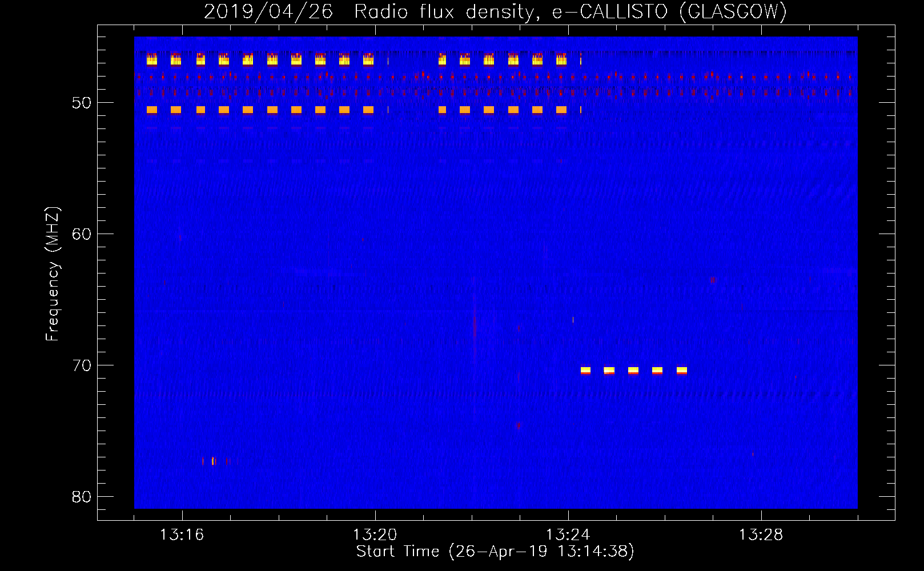Click the plot title '2019/04/26 Radio flux density'
Screen dimensions: 924x571
(495, 11)
